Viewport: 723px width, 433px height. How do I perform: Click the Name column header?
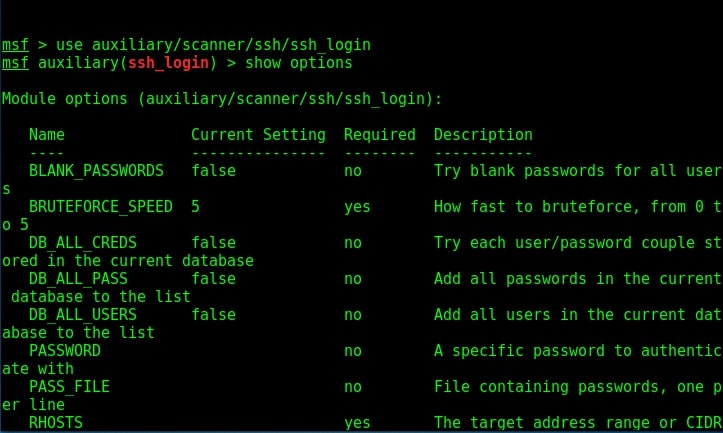click(47, 135)
